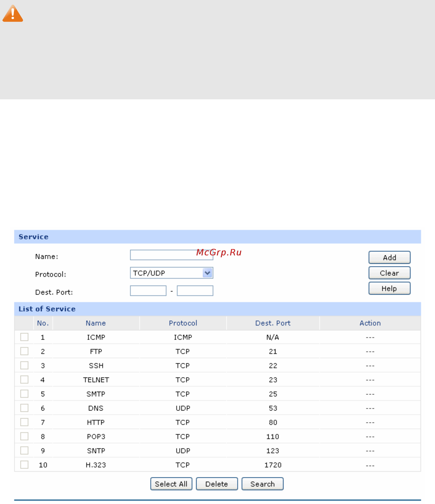Enable the SMTP row checkbox
This screenshot has width=435, height=504.
[24, 394]
